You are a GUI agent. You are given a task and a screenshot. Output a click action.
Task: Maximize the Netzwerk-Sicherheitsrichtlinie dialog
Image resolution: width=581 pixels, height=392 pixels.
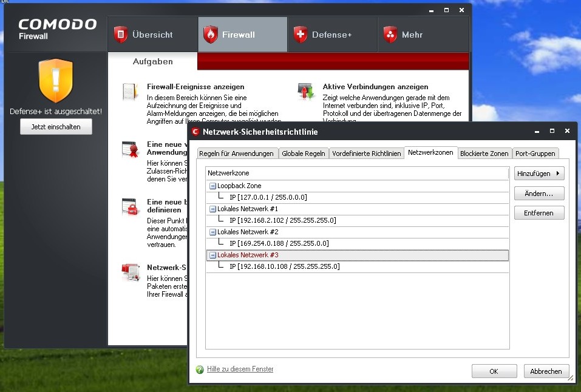pyautogui.click(x=552, y=131)
